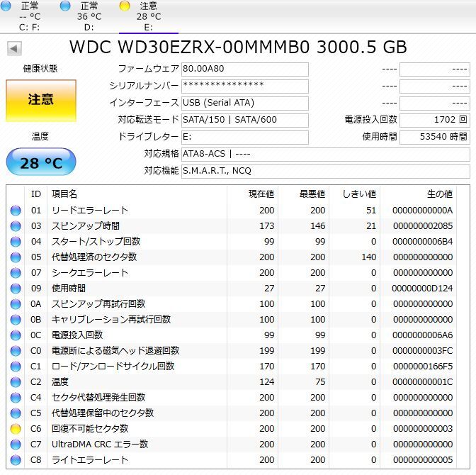Click the 項目名 column header
The height and width of the screenshot is (475, 476).
(x=137, y=194)
